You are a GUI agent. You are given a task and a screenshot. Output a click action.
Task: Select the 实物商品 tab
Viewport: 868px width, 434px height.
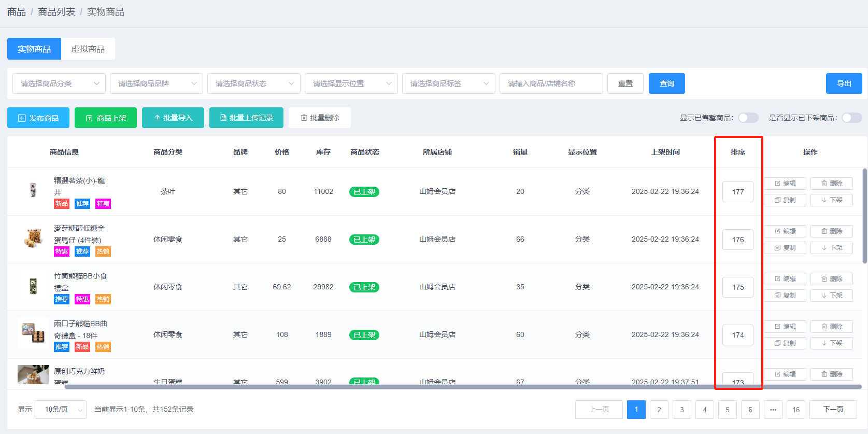tap(34, 49)
